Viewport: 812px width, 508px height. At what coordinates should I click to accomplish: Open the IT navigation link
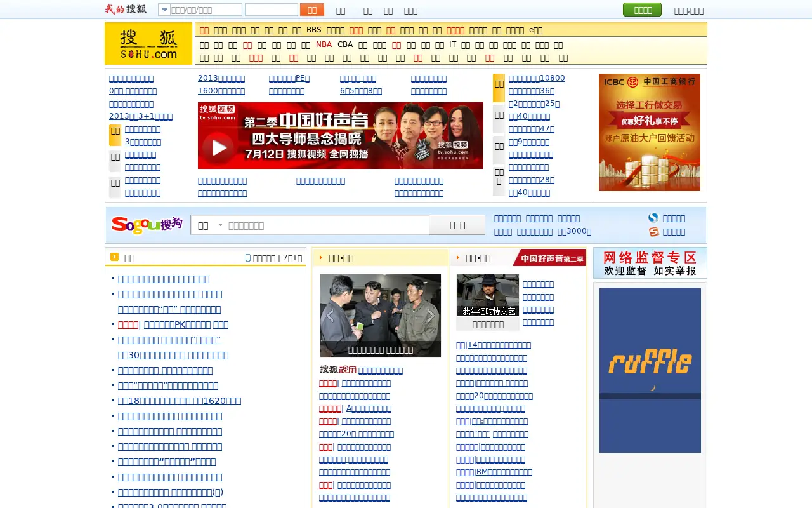point(453,44)
